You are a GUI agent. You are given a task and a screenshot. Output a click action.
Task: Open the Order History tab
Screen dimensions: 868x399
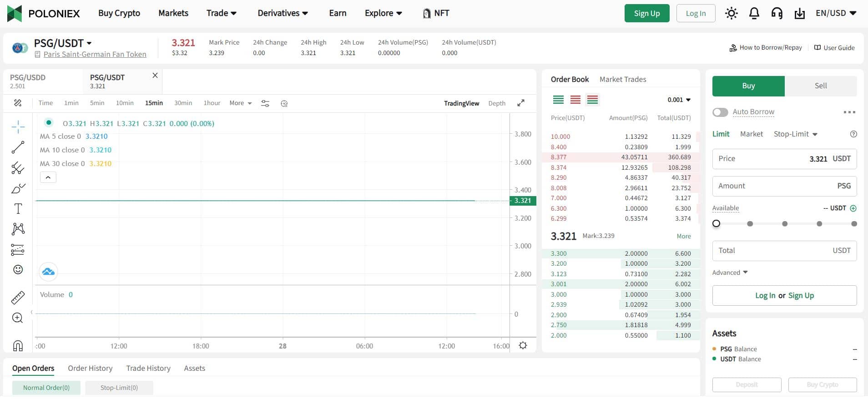(90, 369)
